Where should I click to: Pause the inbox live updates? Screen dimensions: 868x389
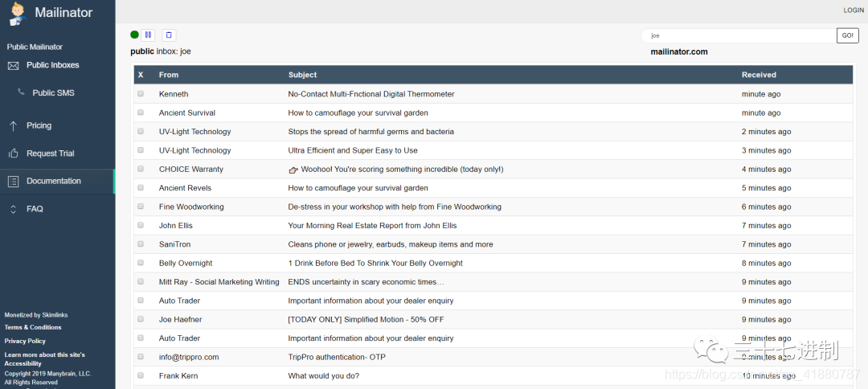(148, 35)
